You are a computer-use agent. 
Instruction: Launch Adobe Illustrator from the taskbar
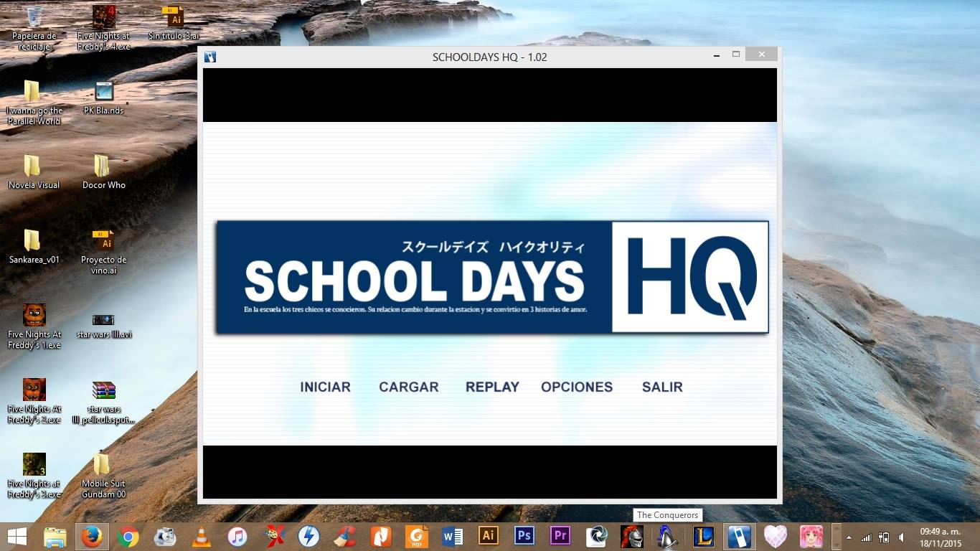pyautogui.click(x=489, y=537)
